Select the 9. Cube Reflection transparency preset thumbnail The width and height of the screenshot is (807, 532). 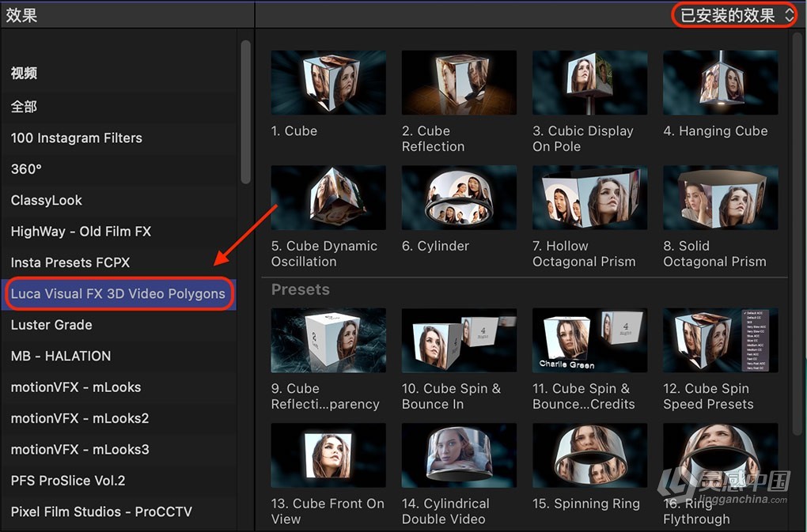pyautogui.click(x=328, y=340)
